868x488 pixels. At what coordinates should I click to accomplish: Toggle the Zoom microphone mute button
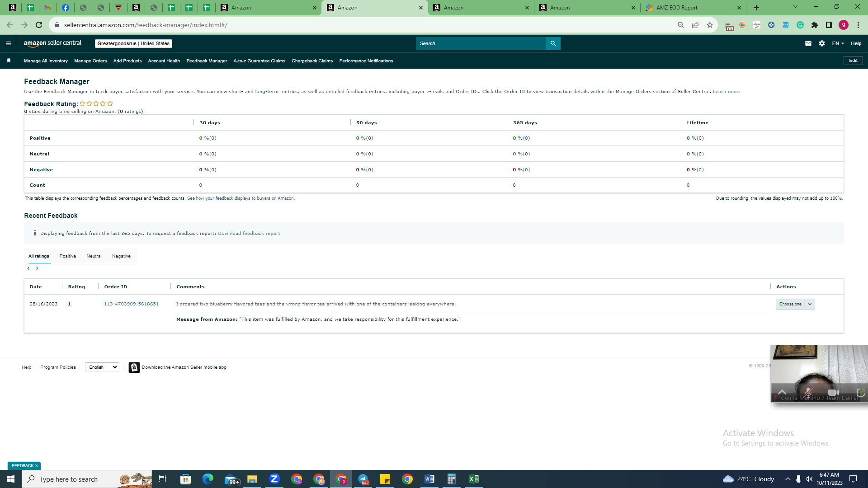pos(809,392)
